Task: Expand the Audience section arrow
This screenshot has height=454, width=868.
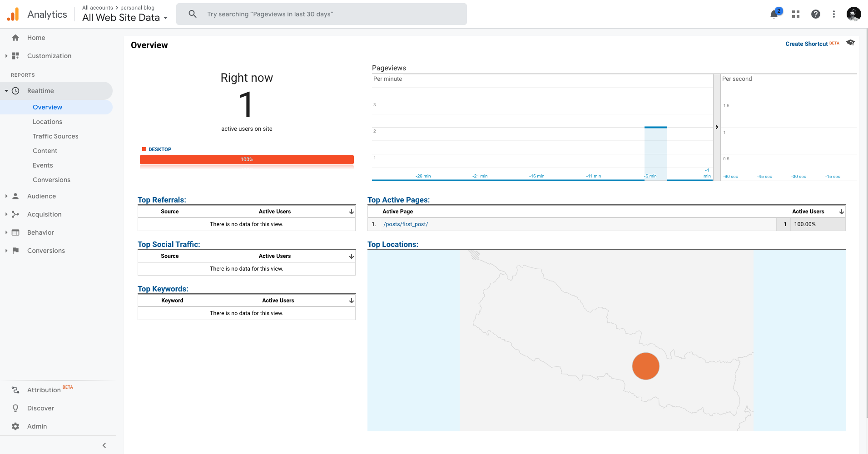Action: 6,196
